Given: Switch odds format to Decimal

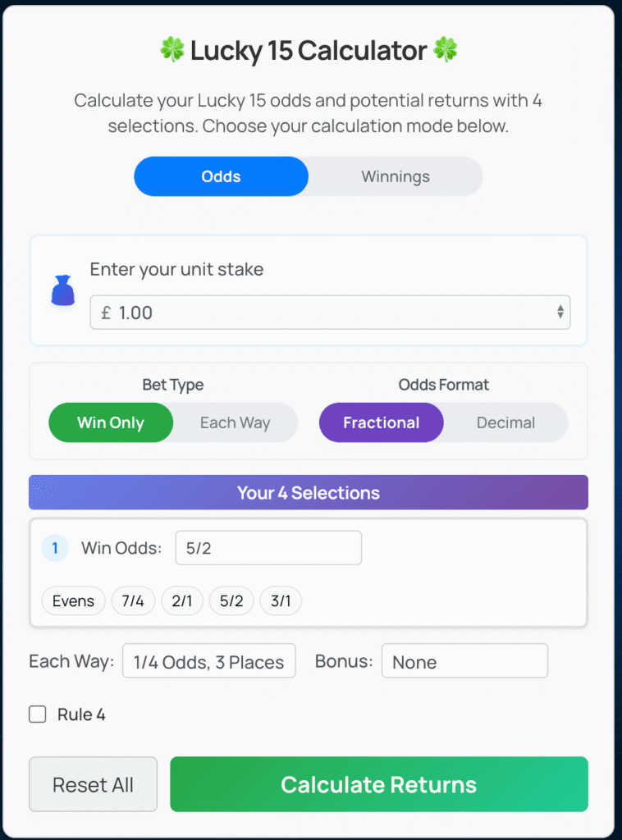Looking at the screenshot, I should pyautogui.click(x=505, y=423).
